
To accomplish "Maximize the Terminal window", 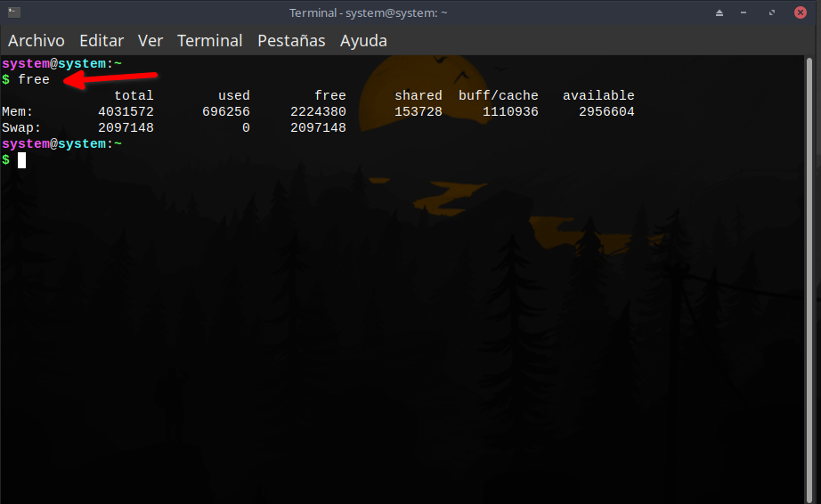I will pyautogui.click(x=772, y=12).
